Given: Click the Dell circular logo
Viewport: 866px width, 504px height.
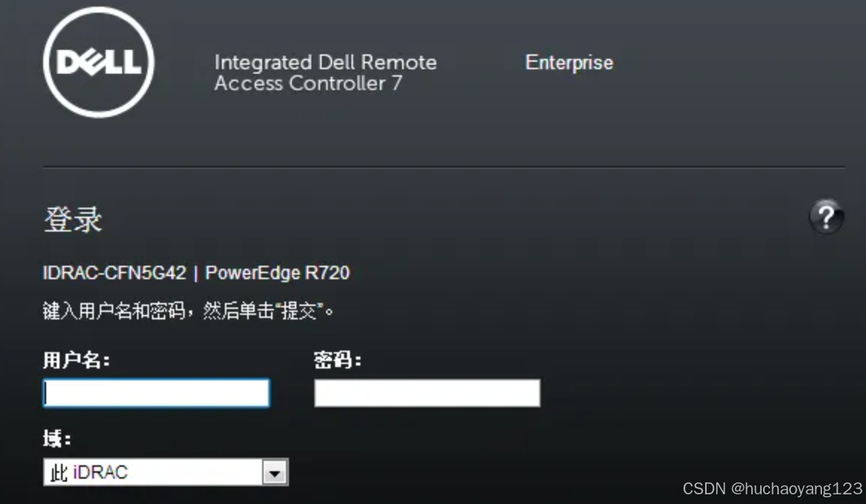Looking at the screenshot, I should pyautogui.click(x=98, y=63).
